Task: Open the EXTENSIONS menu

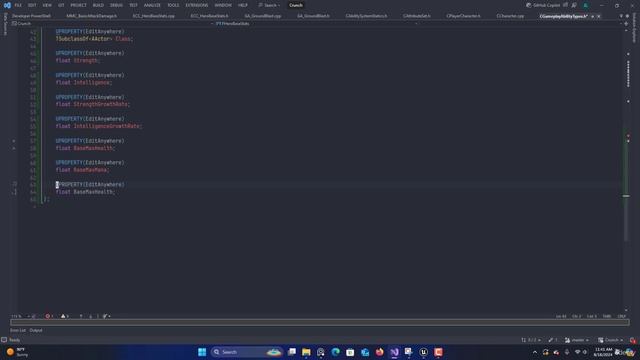Action: click(x=196, y=5)
